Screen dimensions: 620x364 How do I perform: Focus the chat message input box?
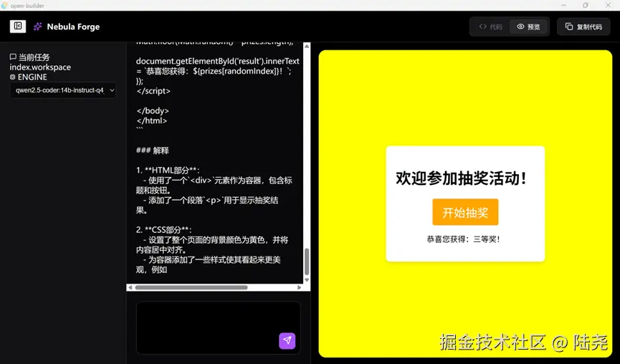219,327
